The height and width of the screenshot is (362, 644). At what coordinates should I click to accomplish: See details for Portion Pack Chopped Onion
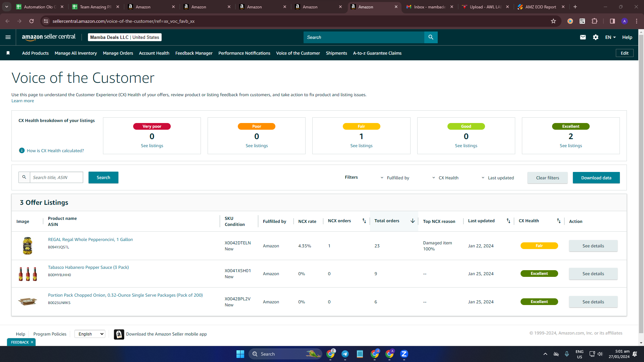(593, 302)
